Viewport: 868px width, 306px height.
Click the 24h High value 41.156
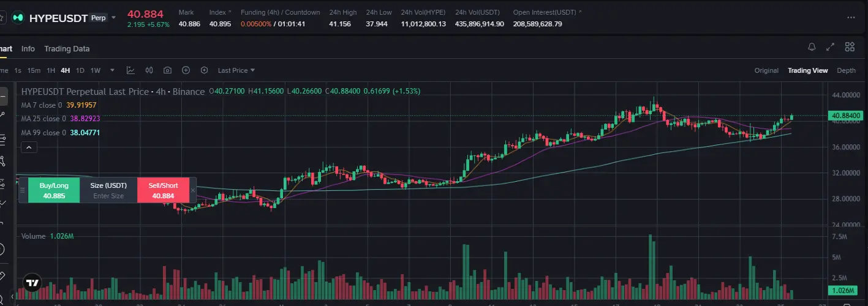(x=340, y=24)
